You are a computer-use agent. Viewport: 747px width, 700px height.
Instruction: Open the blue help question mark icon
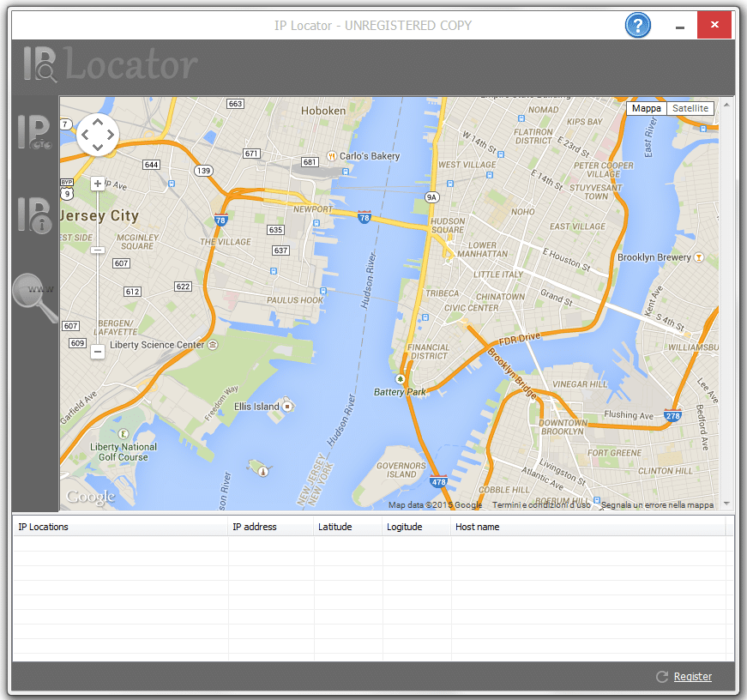coord(637,25)
